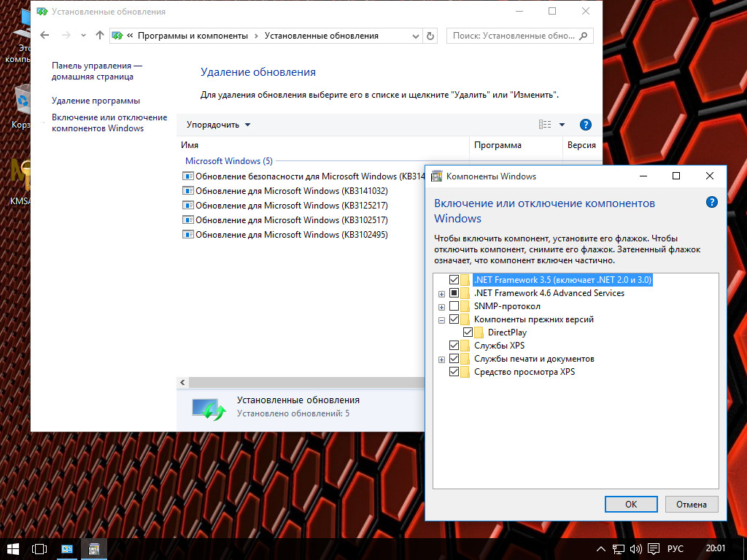
Task: Click the Компоненты Windows title bar icon
Action: tap(436, 176)
